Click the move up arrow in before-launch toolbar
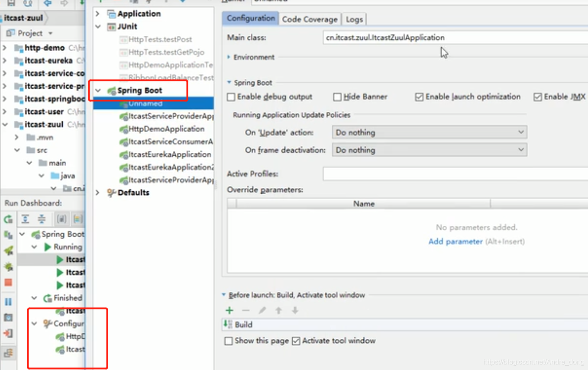The height and width of the screenshot is (370, 588). [278, 310]
